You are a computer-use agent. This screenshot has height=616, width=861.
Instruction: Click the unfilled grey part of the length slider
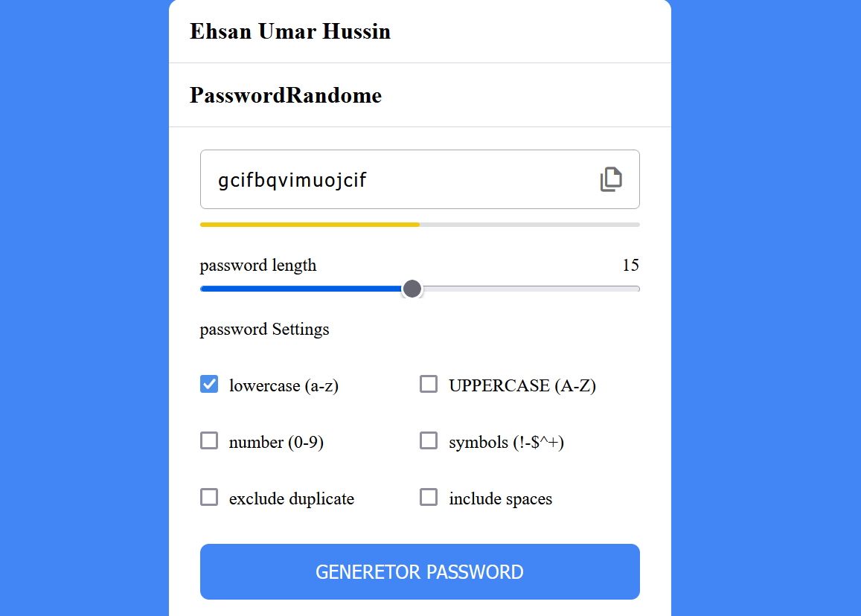pyautogui.click(x=528, y=289)
